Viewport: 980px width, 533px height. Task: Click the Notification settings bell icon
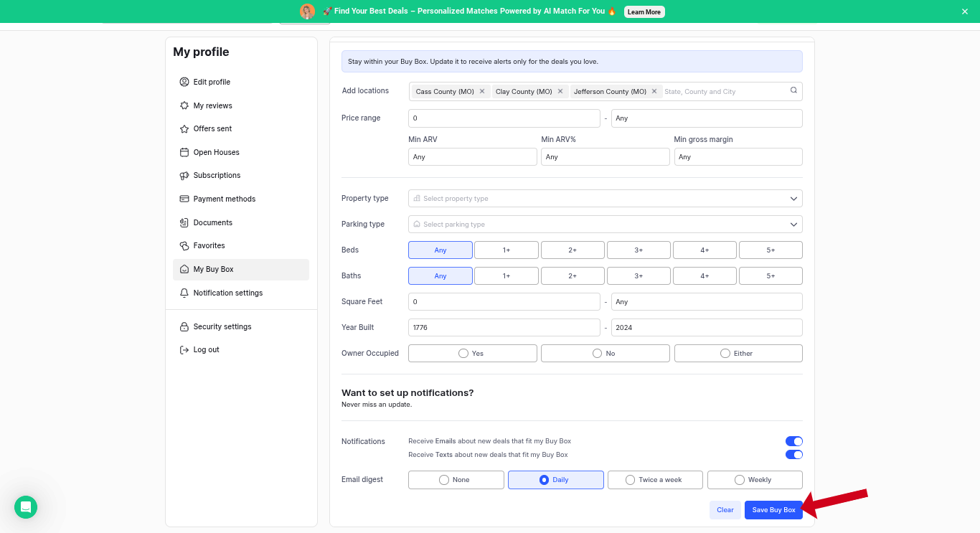pos(184,293)
